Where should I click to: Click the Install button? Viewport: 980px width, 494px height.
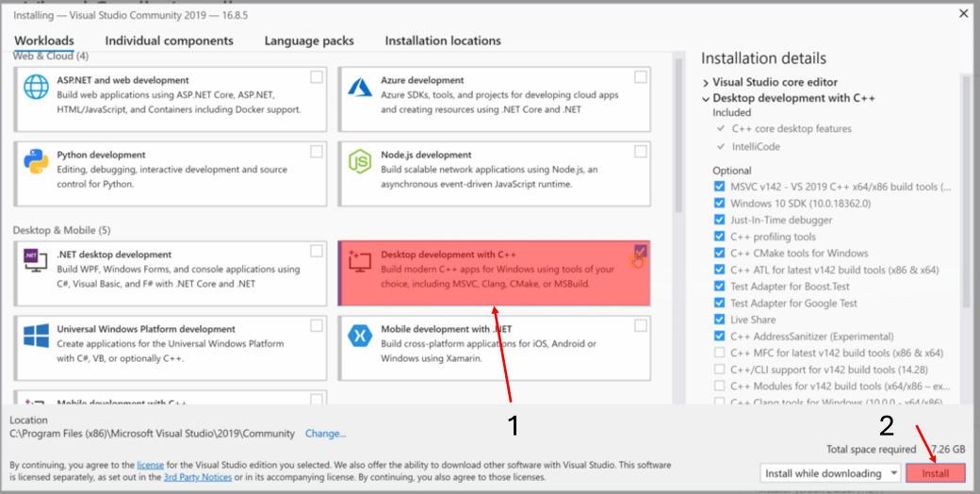(x=936, y=473)
